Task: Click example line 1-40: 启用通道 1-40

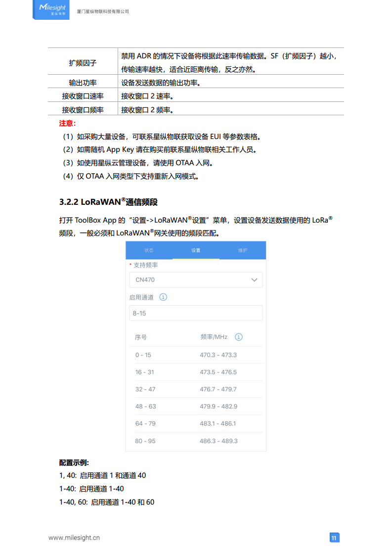Action: point(91,489)
